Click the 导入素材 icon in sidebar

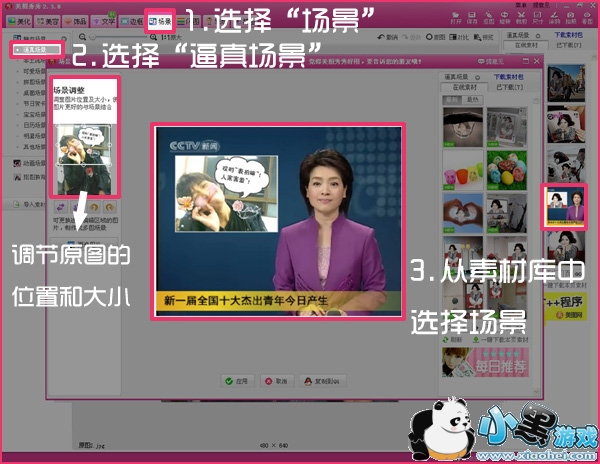pyautogui.click(x=17, y=204)
